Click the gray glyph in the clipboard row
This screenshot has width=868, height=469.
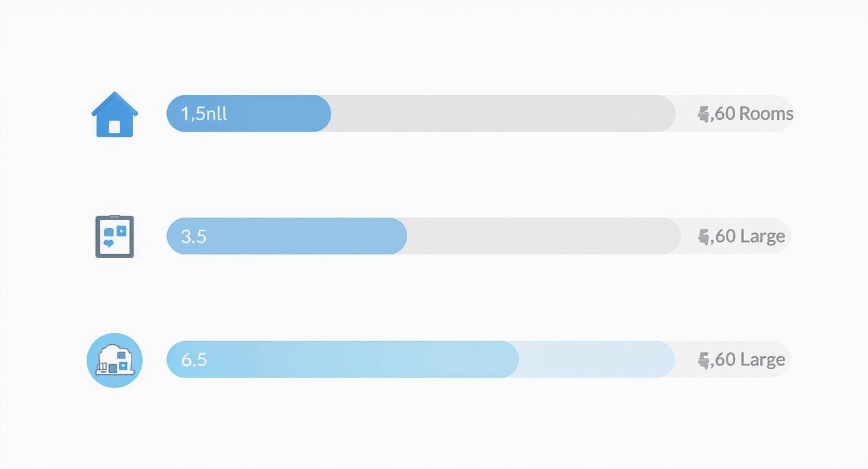704,236
